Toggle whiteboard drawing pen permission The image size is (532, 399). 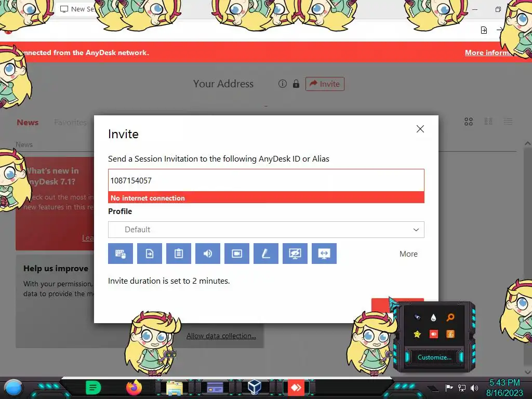coord(266,254)
